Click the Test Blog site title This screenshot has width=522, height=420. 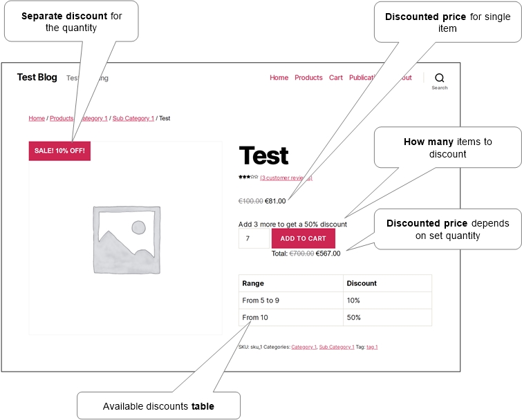[x=37, y=77]
